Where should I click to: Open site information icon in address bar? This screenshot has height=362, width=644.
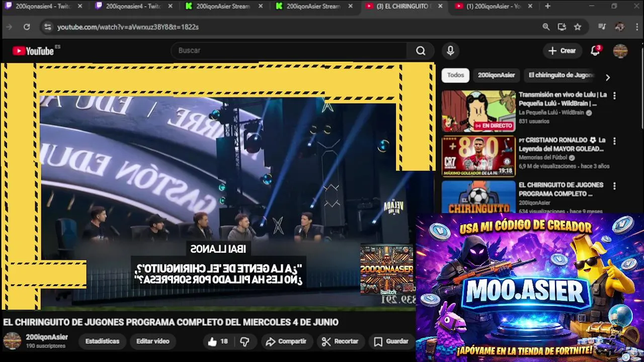pyautogui.click(x=47, y=27)
